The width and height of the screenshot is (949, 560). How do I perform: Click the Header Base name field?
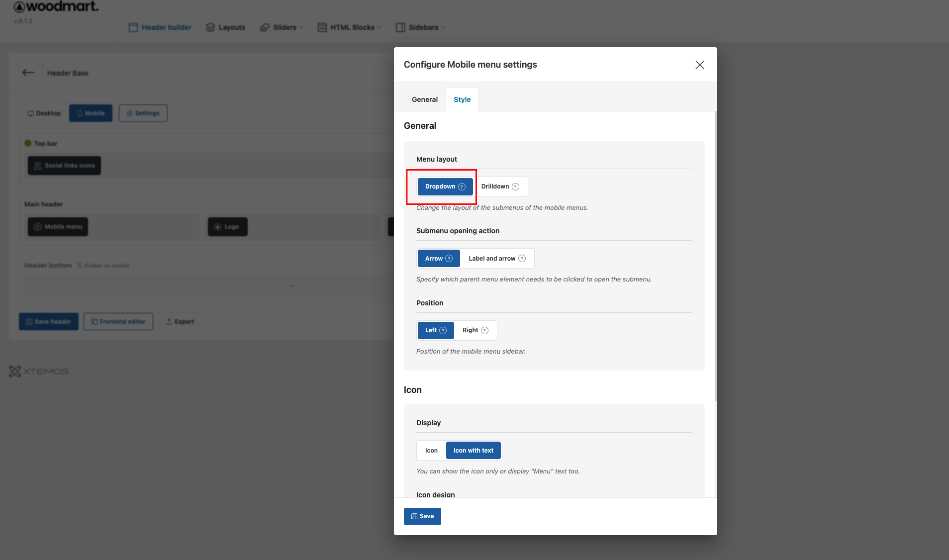pos(117,73)
